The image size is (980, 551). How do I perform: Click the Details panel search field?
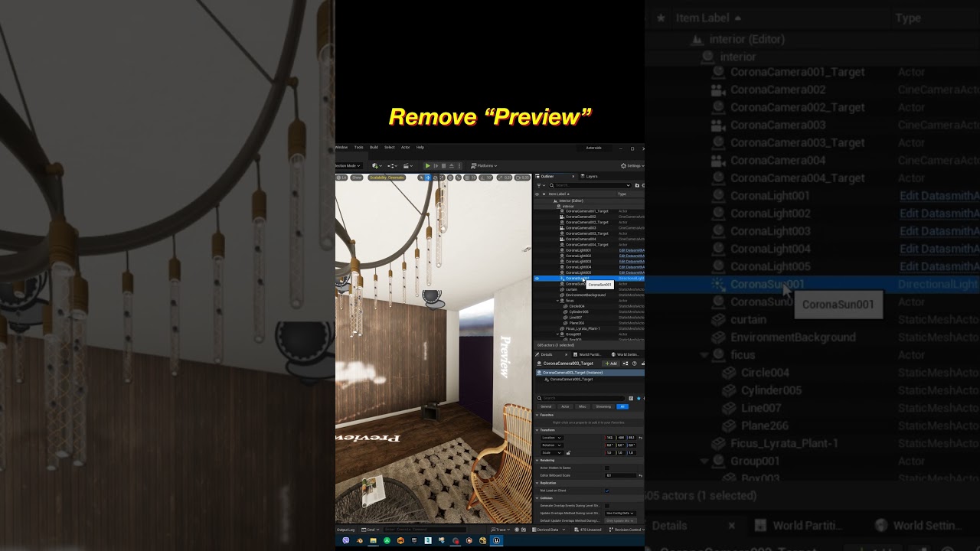tap(580, 398)
